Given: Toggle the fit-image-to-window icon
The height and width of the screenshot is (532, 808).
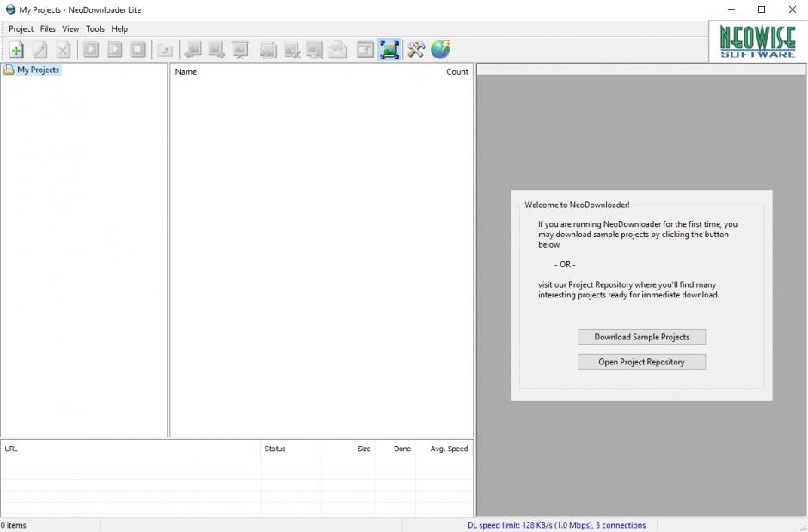Looking at the screenshot, I should tap(389, 50).
